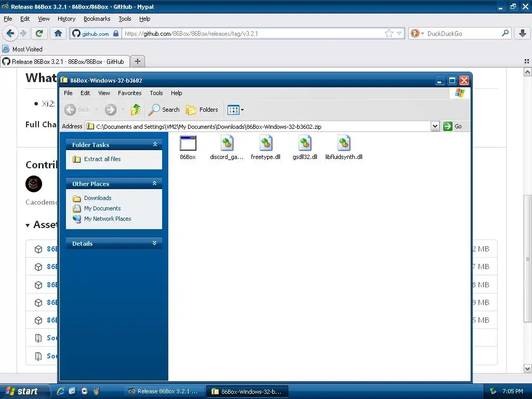This screenshot has height=399, width=532.
Task: Expand the Details panel
Action: [x=155, y=243]
